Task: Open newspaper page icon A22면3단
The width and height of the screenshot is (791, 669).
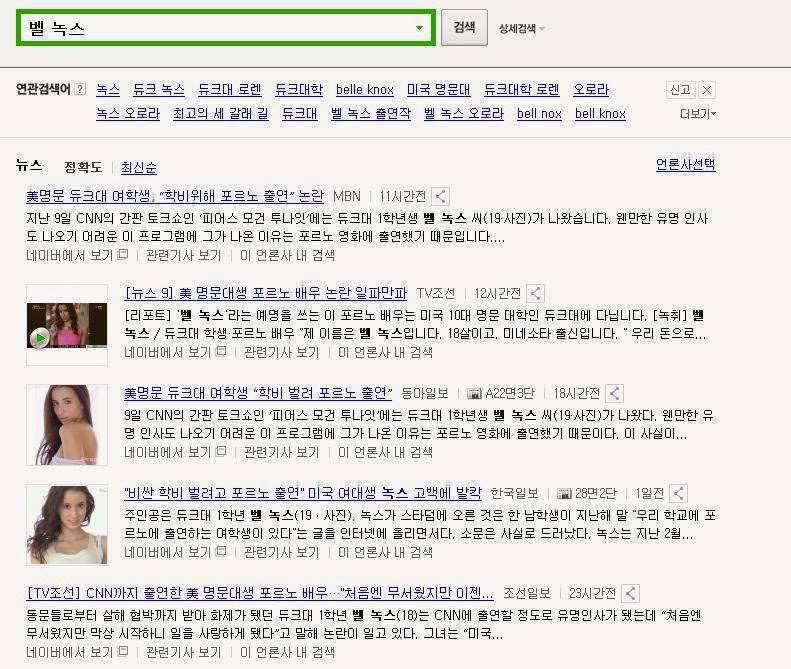Action: (x=474, y=394)
